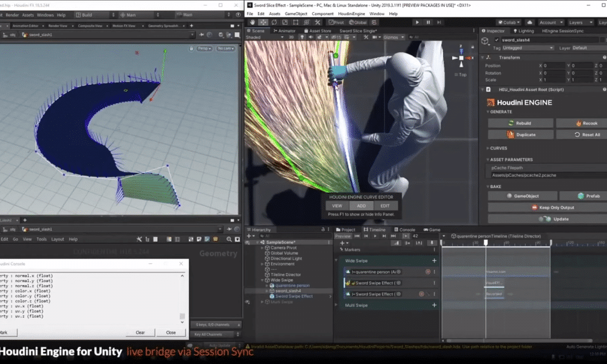Click the Timeline play button
The height and width of the screenshot is (364, 607).
click(x=375, y=236)
